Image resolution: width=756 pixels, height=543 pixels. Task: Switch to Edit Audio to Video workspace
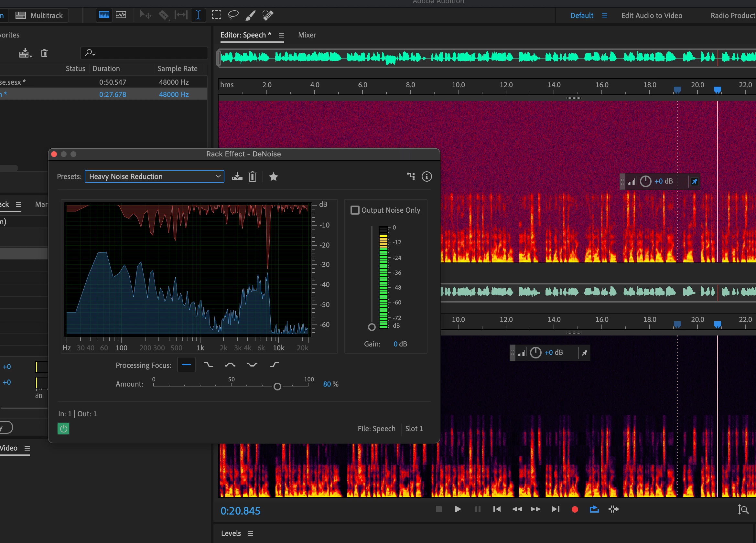[x=651, y=15]
